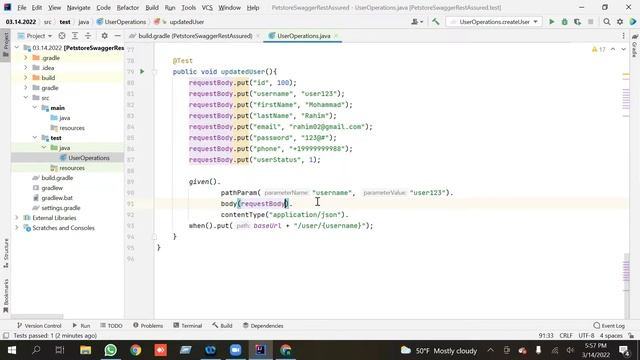Select opened file target icon in Project panel
The image size is (640, 360).
[62, 36]
